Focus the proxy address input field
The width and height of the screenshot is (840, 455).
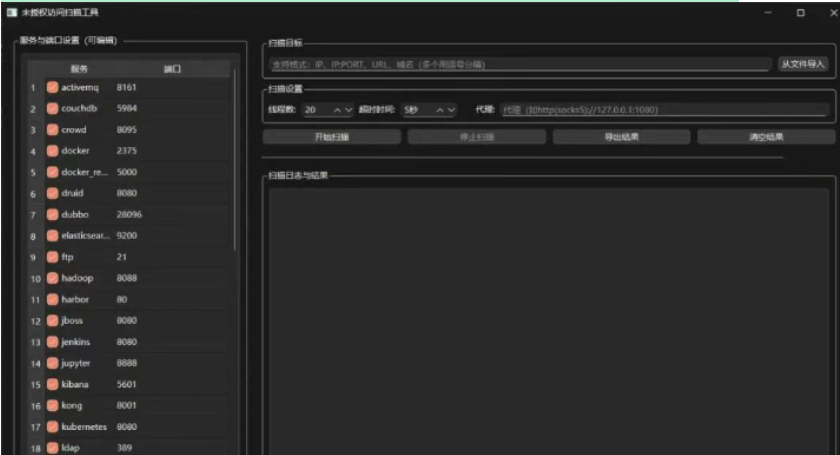click(x=664, y=110)
